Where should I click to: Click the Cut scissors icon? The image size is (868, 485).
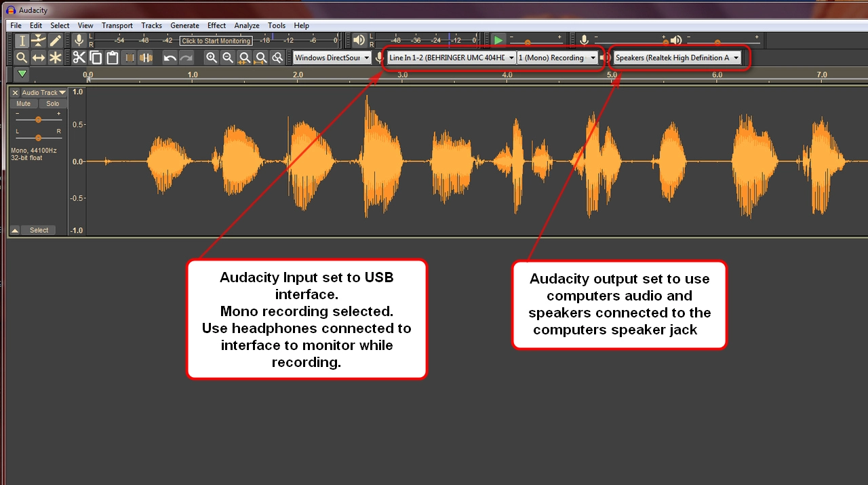[x=79, y=58]
